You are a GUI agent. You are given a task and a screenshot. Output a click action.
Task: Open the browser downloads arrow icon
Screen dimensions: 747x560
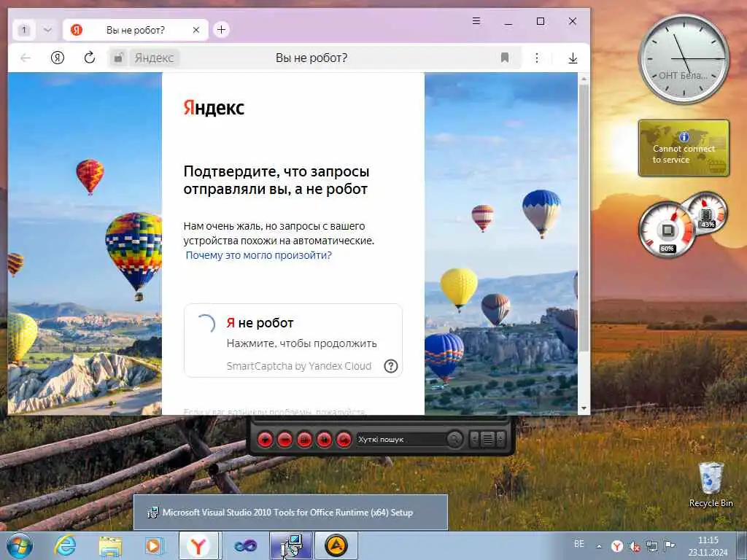(573, 58)
